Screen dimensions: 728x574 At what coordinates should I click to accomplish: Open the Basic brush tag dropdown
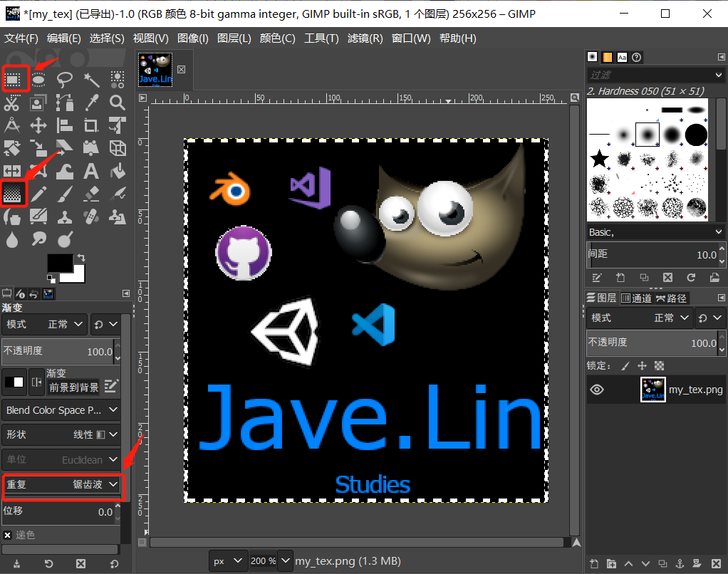pos(655,232)
